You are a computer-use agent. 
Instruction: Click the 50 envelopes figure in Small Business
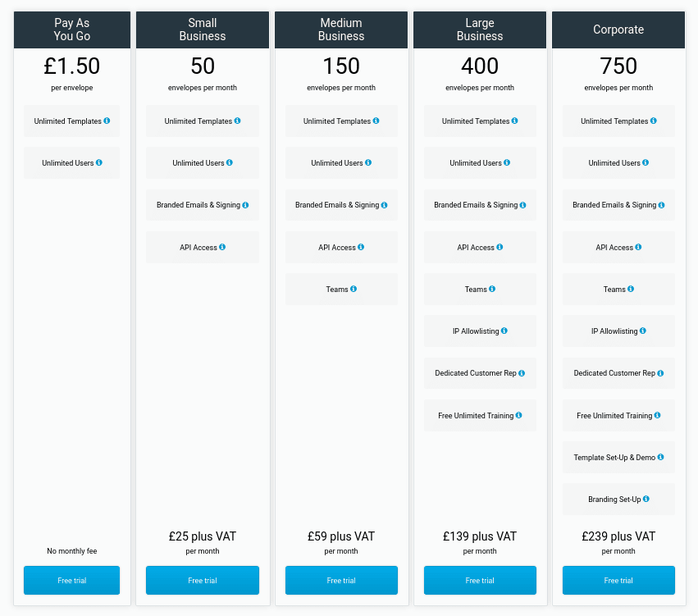tap(203, 66)
